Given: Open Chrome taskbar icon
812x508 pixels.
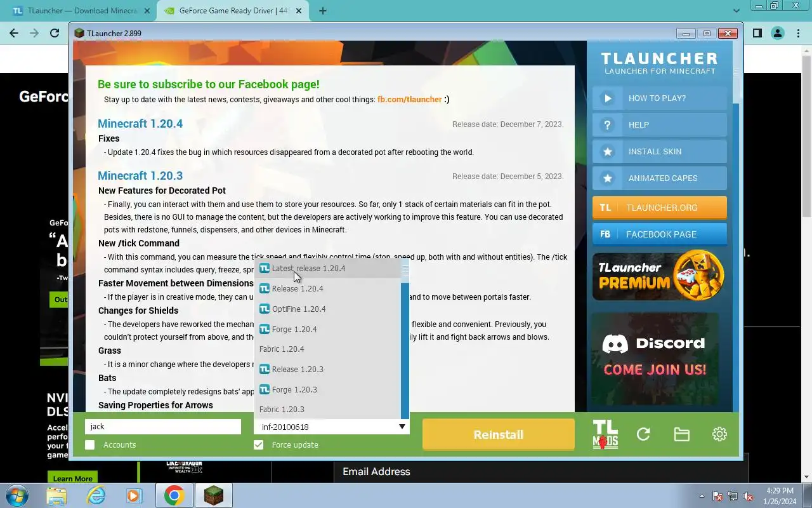Looking at the screenshot, I should (174, 495).
